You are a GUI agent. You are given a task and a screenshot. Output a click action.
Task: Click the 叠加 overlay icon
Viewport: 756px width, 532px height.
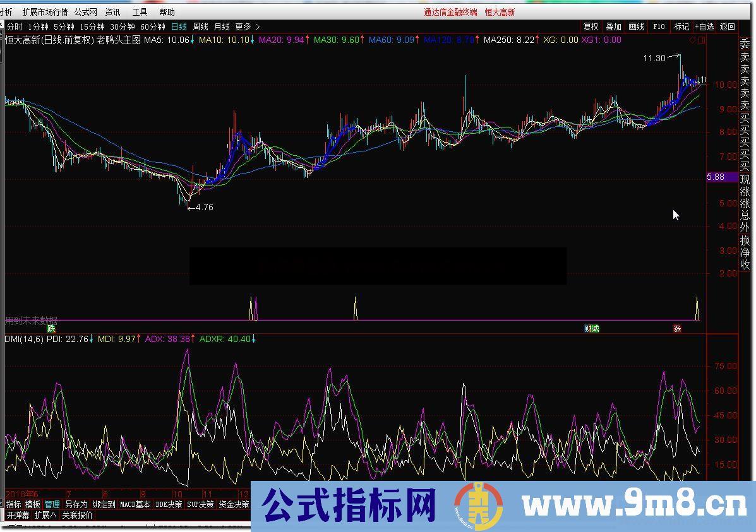click(613, 27)
